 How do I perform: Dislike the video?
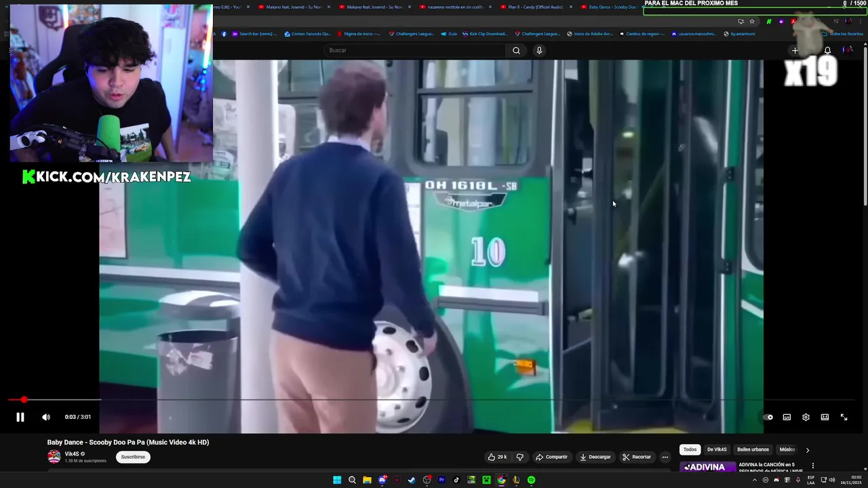coord(520,457)
